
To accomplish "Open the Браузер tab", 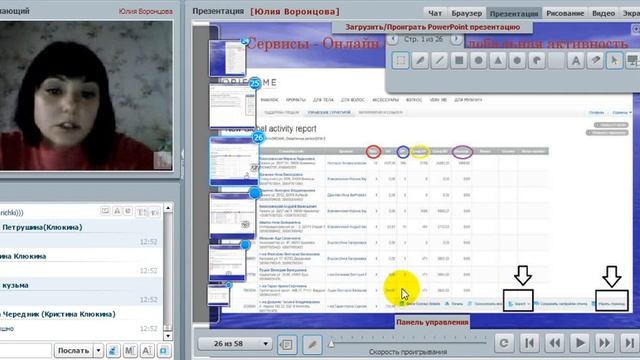I will pos(467,13).
